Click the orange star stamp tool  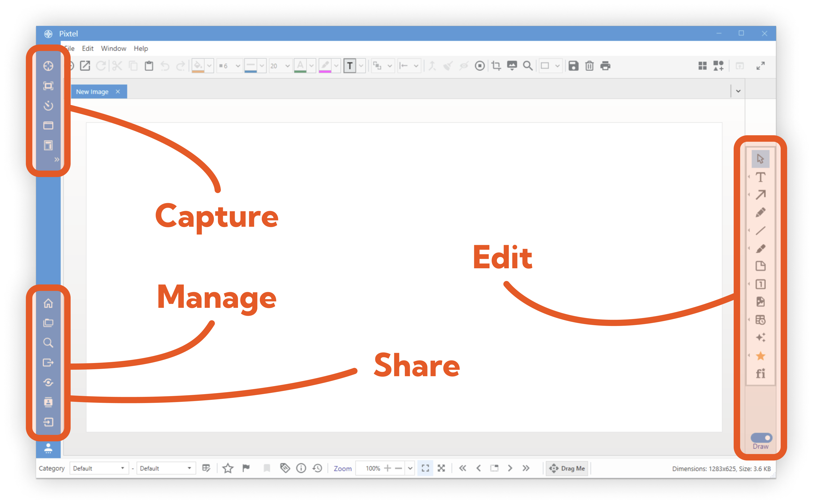(x=760, y=356)
